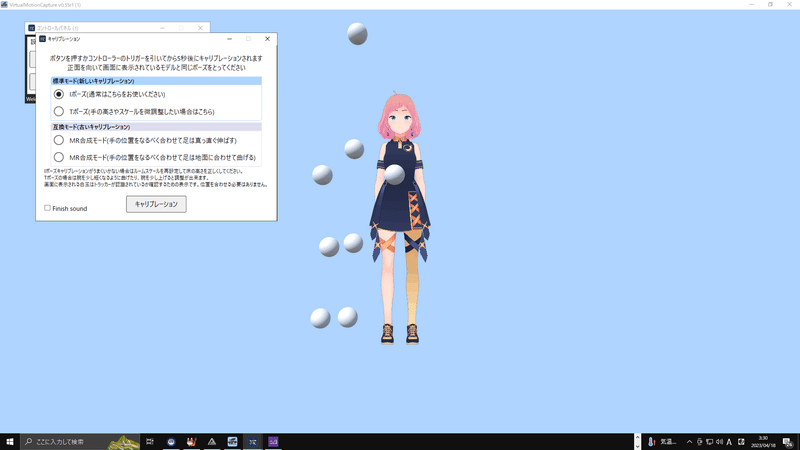Minimize the キャリブレーション dialog
Image resolution: width=800 pixels, height=450 pixels.
230,39
